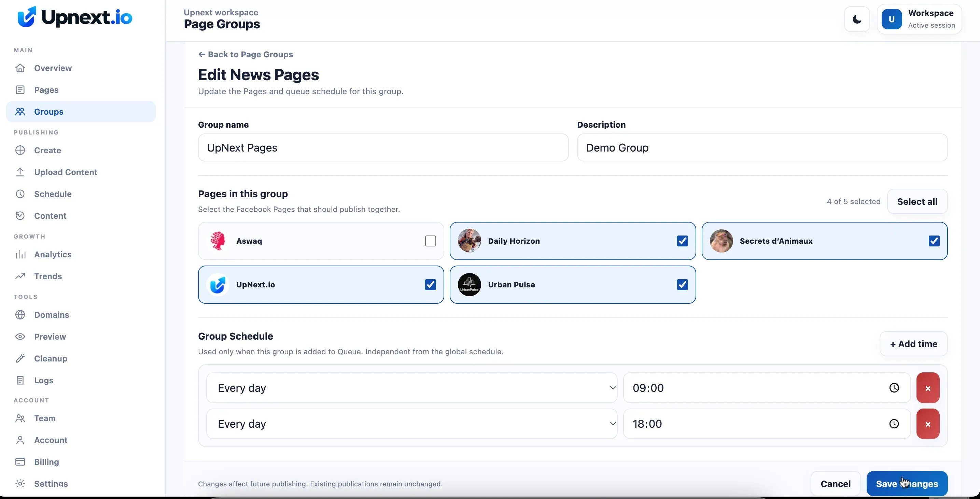The width and height of the screenshot is (980, 499).
Task: Open Settings in the sidebar
Action: [x=81, y=483]
